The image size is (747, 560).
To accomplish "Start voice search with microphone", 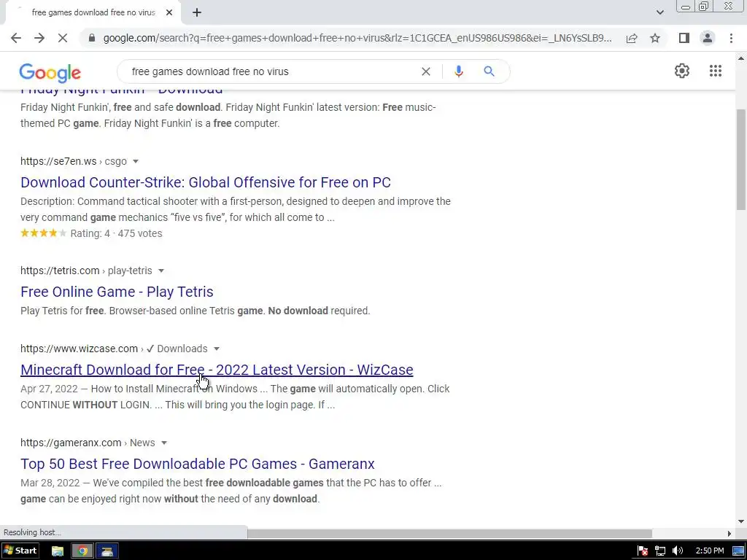I will click(x=459, y=71).
